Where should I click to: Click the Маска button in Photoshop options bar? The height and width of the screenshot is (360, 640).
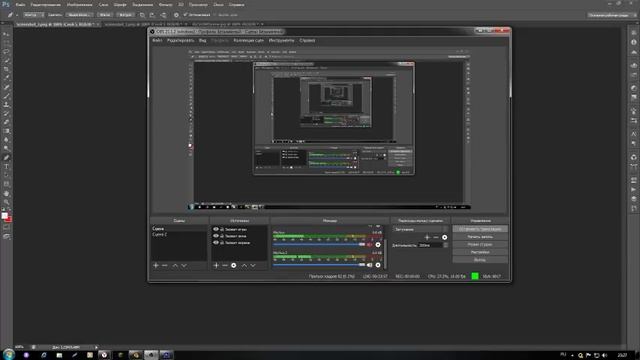pyautogui.click(x=105, y=15)
